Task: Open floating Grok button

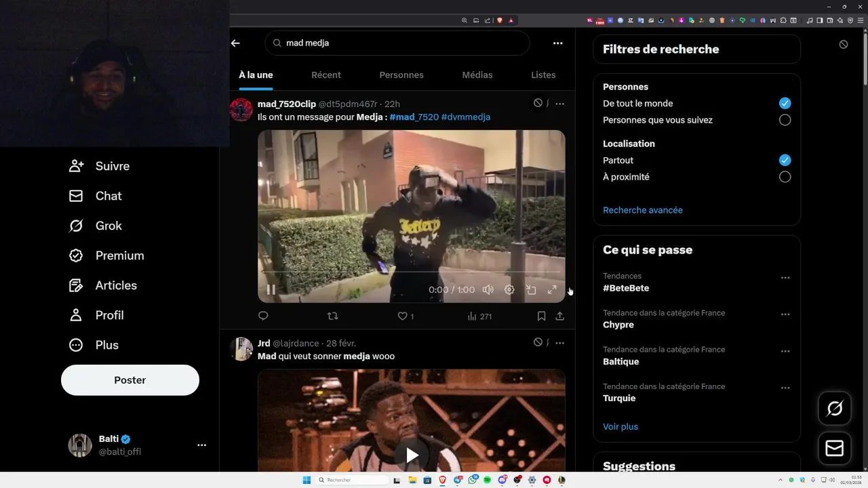Action: tap(835, 409)
